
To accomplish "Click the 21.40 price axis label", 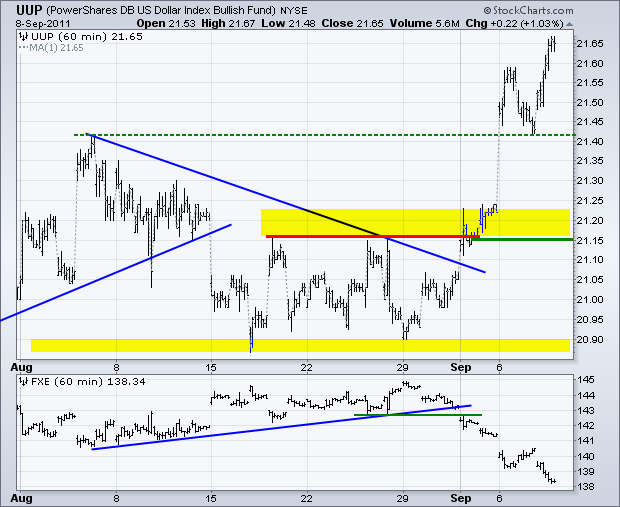I will [x=590, y=141].
